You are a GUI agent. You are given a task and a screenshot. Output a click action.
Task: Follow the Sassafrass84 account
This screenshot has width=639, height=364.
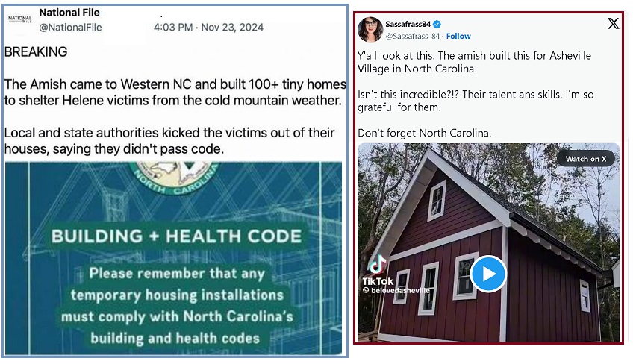pyautogui.click(x=458, y=37)
